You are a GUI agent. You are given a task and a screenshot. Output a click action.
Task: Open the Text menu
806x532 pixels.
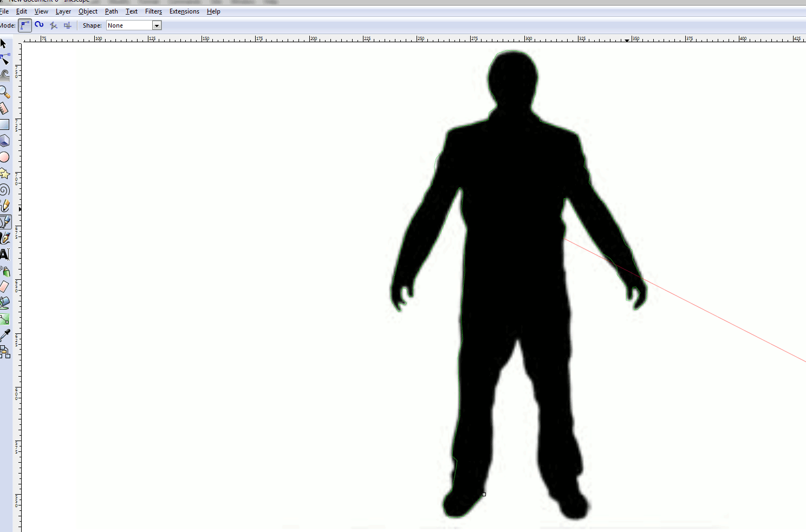132,11
